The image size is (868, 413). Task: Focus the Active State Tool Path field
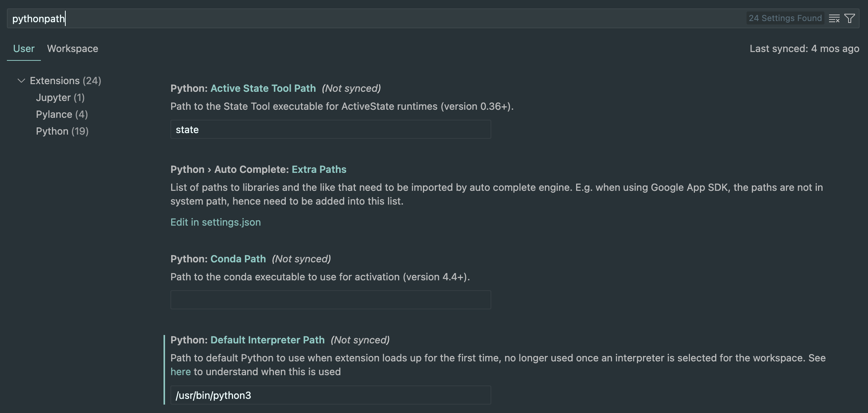point(330,130)
